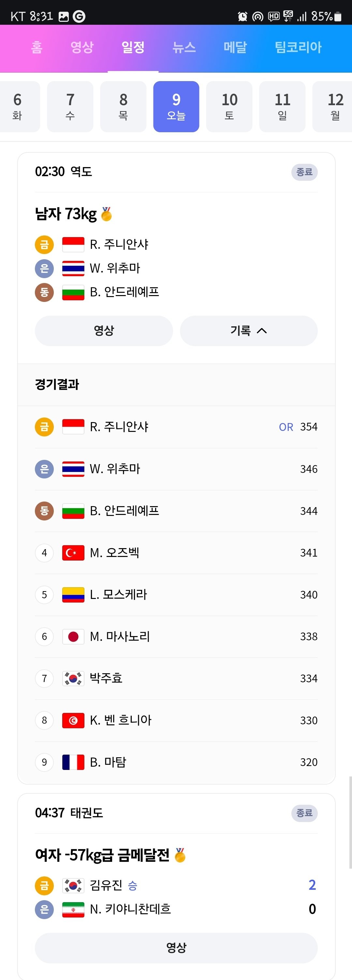Tap the Iran flag beside N. 키야니찬데흐

pyautogui.click(x=73, y=910)
